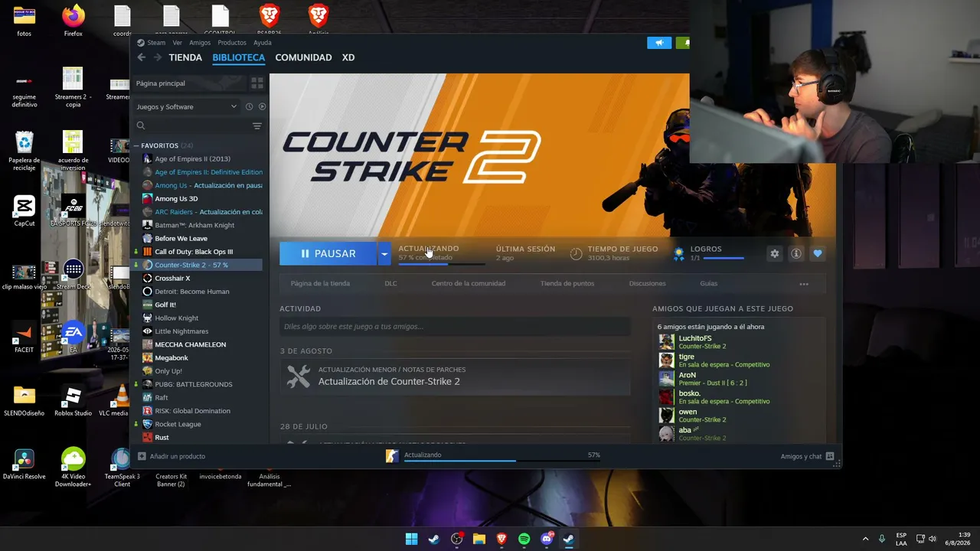Open Discord from the taskbar
Viewport: 980px width, 551px height.
(x=547, y=539)
